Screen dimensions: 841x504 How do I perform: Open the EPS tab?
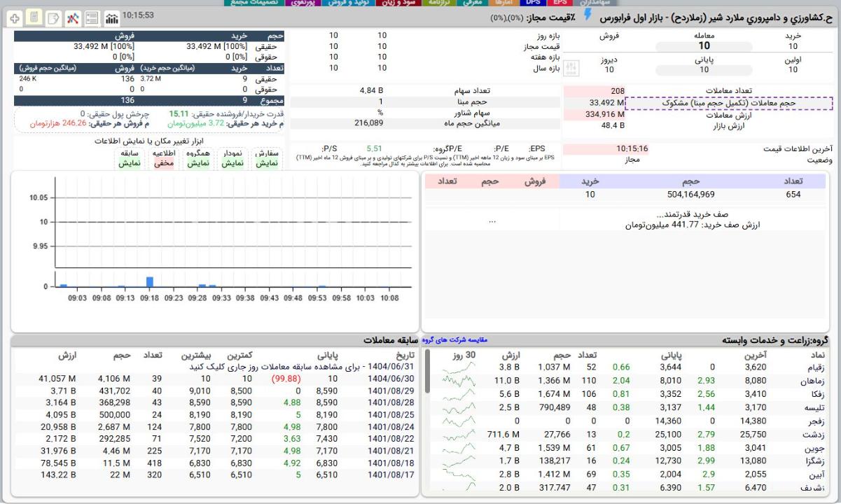coord(559,3)
